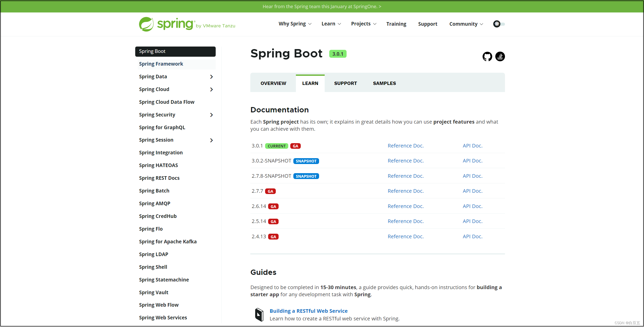
Task: Open API Doc for version 2.7.7
Action: (x=472, y=191)
